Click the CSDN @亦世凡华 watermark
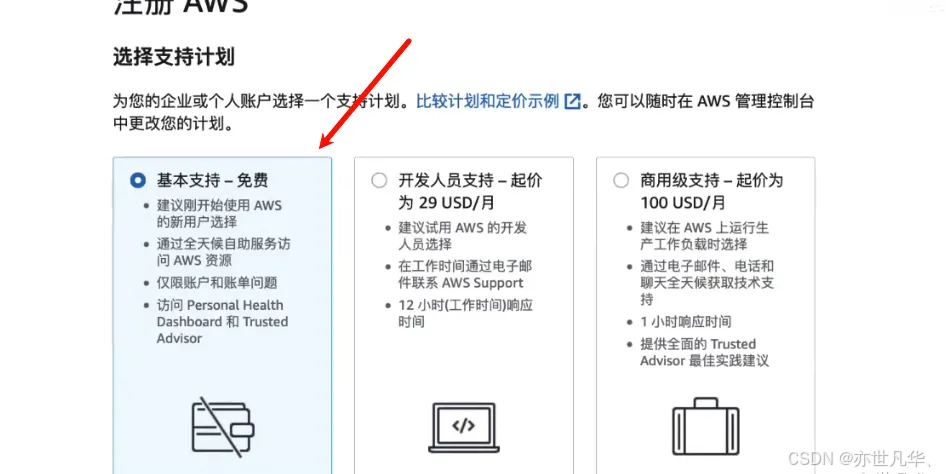Image resolution: width=946 pixels, height=474 pixels. 856,460
